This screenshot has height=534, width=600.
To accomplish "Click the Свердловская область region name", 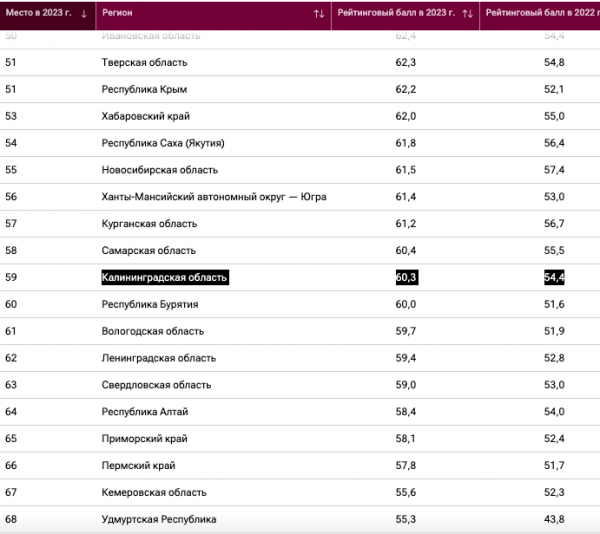I will click(156, 385).
